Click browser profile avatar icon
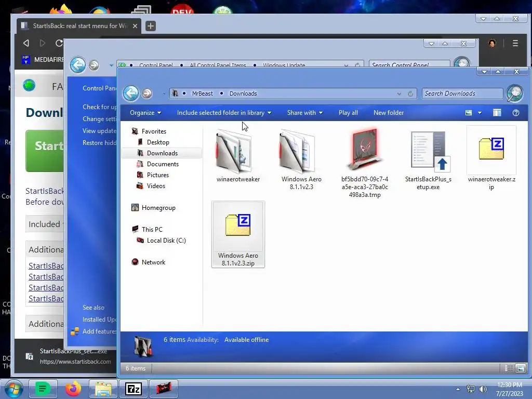The height and width of the screenshot is (399, 532). click(x=492, y=43)
